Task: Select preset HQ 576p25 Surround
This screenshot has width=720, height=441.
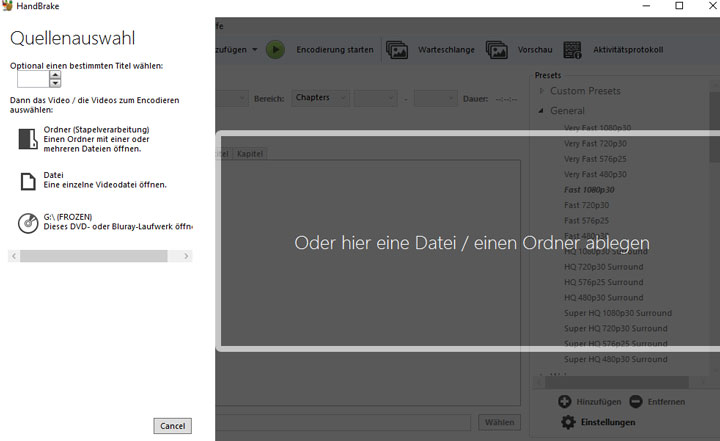Action: pos(603,282)
